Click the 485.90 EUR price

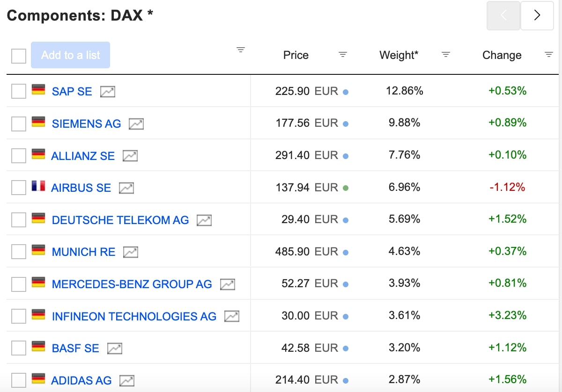point(307,252)
